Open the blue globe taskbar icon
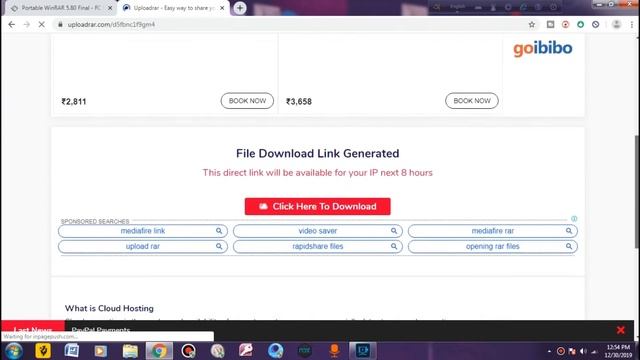The width and height of the screenshot is (640, 360). click(x=276, y=351)
